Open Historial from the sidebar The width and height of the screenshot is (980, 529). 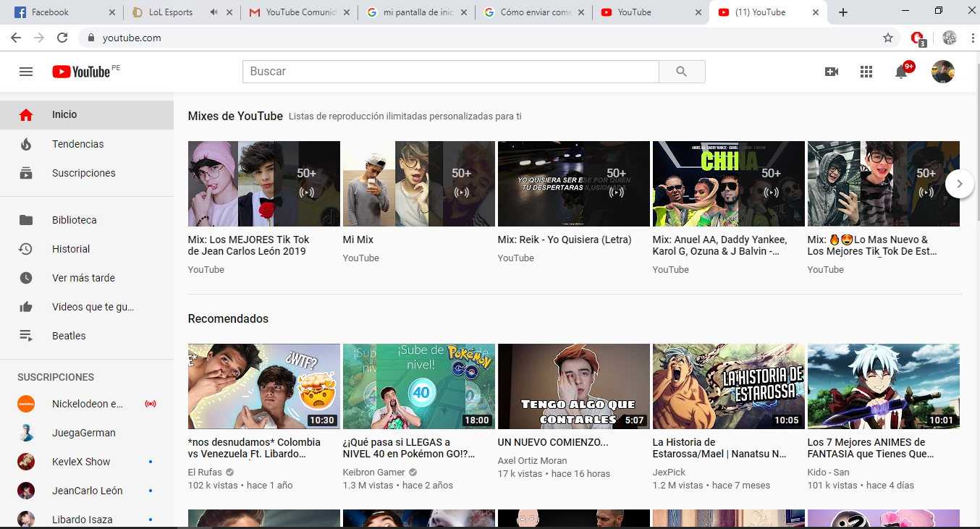pyautogui.click(x=70, y=248)
